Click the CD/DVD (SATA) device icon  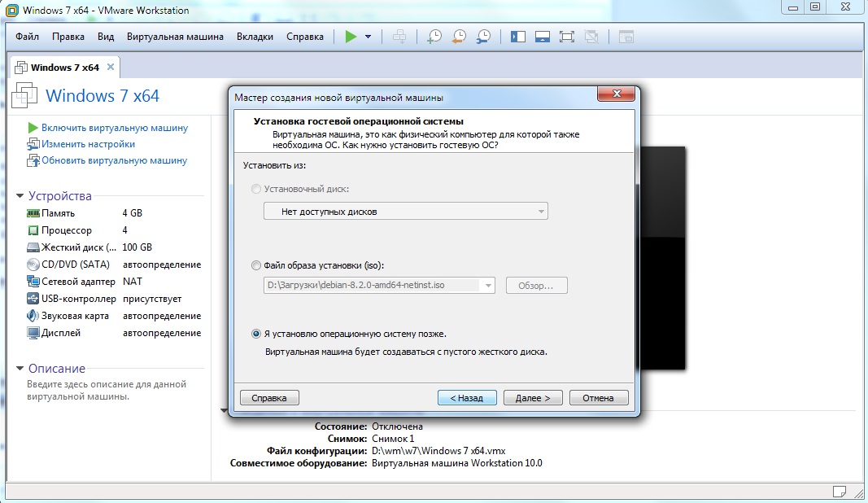[33, 265]
